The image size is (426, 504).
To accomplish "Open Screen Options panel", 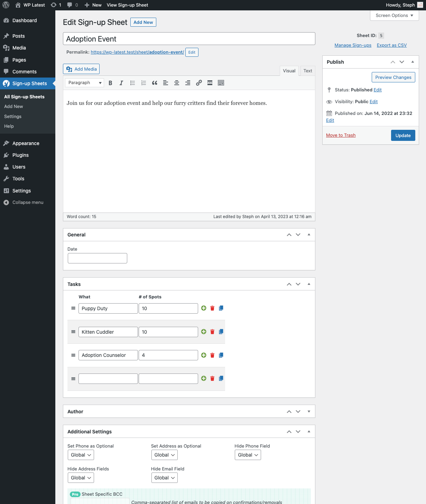I will (395, 16).
